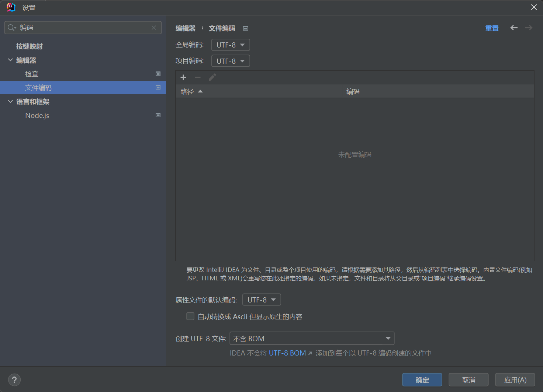Click project-level icon beside Node.js
Viewport: 543px width, 392px height.
pyautogui.click(x=158, y=115)
